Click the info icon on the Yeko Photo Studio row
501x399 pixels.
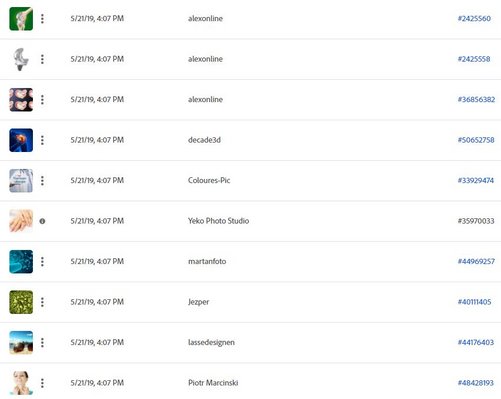tap(42, 221)
